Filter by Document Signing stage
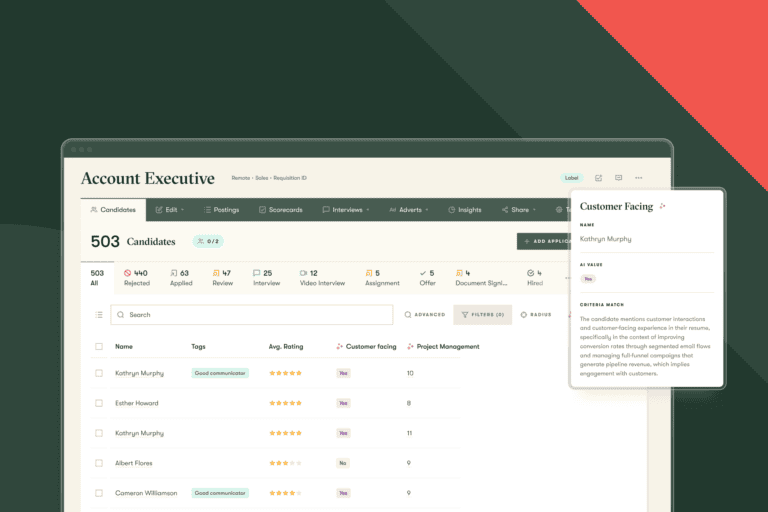The image size is (768, 512). (x=481, y=278)
